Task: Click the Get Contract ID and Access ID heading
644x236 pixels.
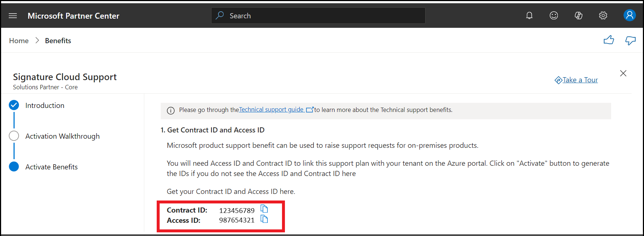Action: (213, 130)
